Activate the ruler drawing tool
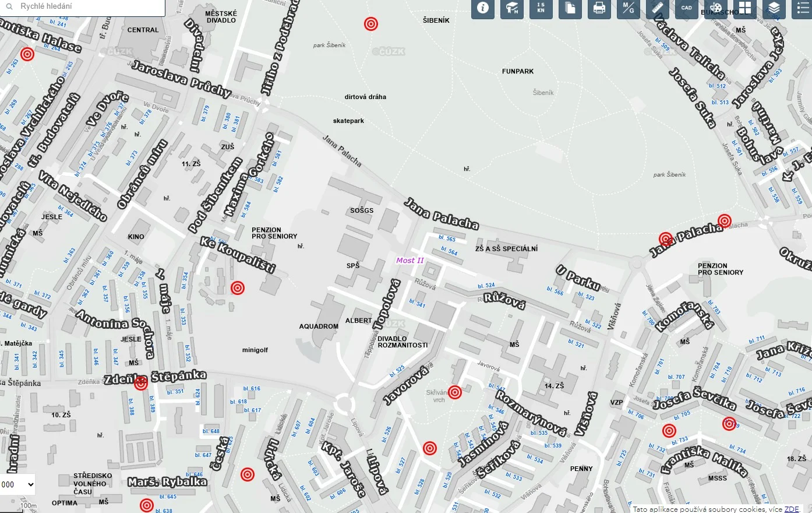Screen dimensions: 812x513 pos(657,9)
